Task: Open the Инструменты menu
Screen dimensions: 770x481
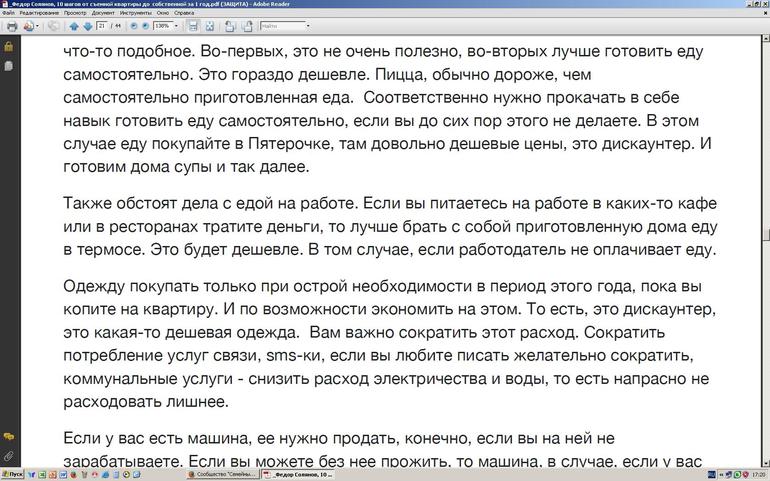Action: coord(135,15)
